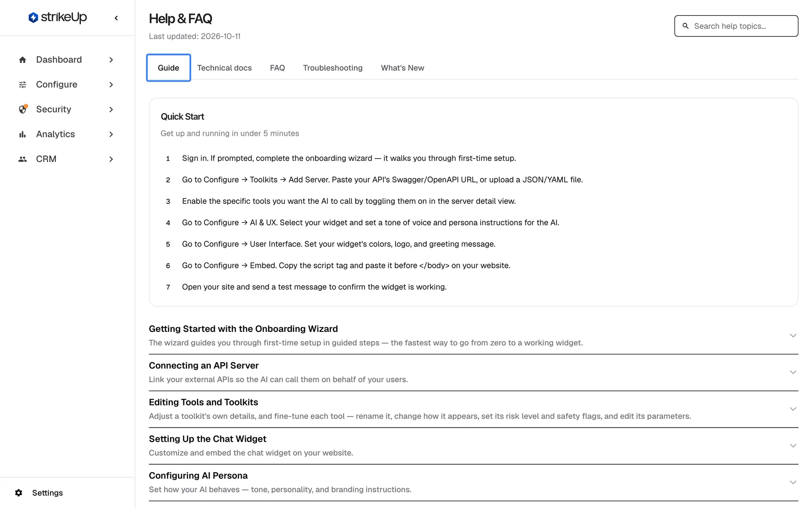Expand Editing Tools and Toolkits chevron

pyautogui.click(x=793, y=409)
